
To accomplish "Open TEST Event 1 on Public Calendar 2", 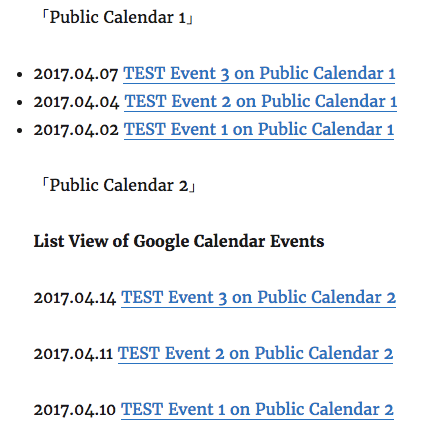I will coord(257,410).
